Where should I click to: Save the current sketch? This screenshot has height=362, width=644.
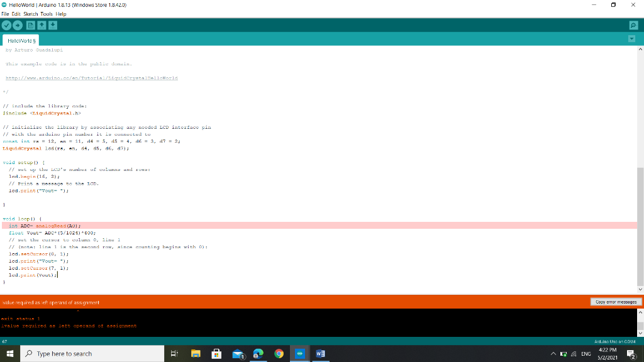[x=53, y=25]
